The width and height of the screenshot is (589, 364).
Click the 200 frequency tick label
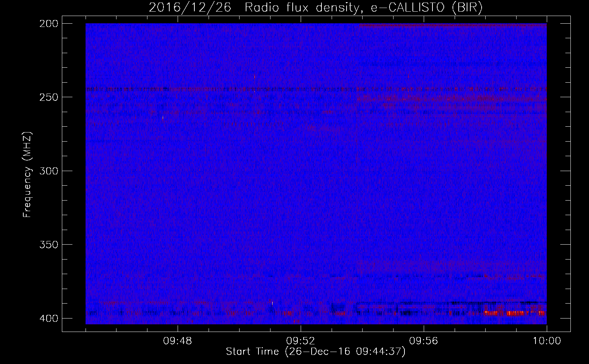[49, 24]
